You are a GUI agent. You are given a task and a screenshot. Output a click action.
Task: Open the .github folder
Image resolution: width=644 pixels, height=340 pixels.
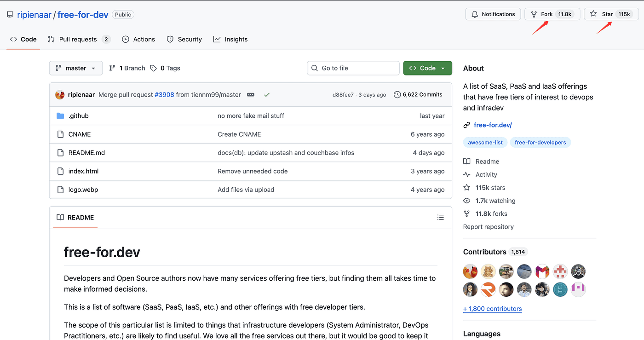tap(78, 116)
